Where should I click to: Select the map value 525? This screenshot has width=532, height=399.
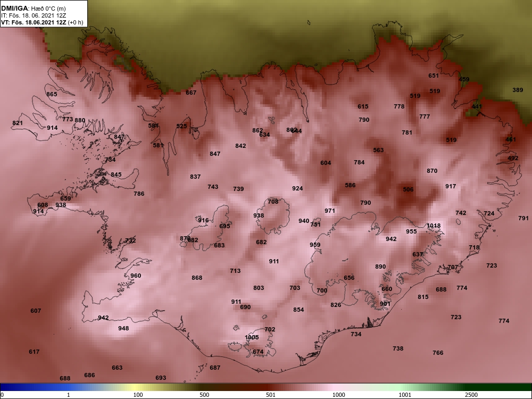click(x=182, y=126)
